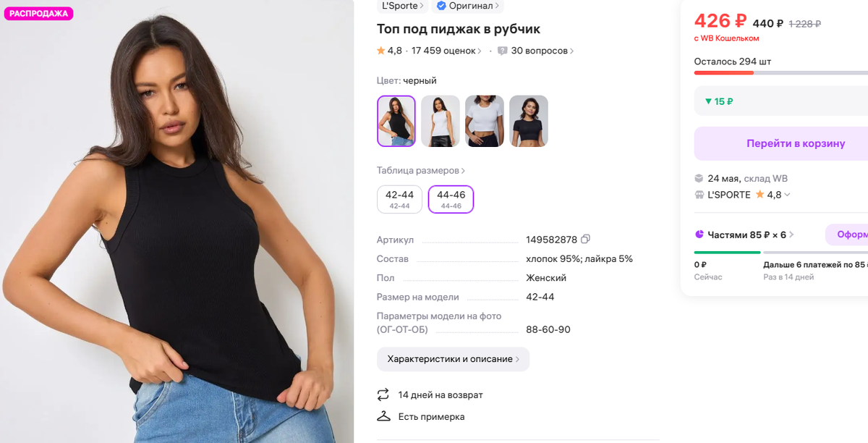Click the question bubble icon near 30 вопросов

pos(502,50)
